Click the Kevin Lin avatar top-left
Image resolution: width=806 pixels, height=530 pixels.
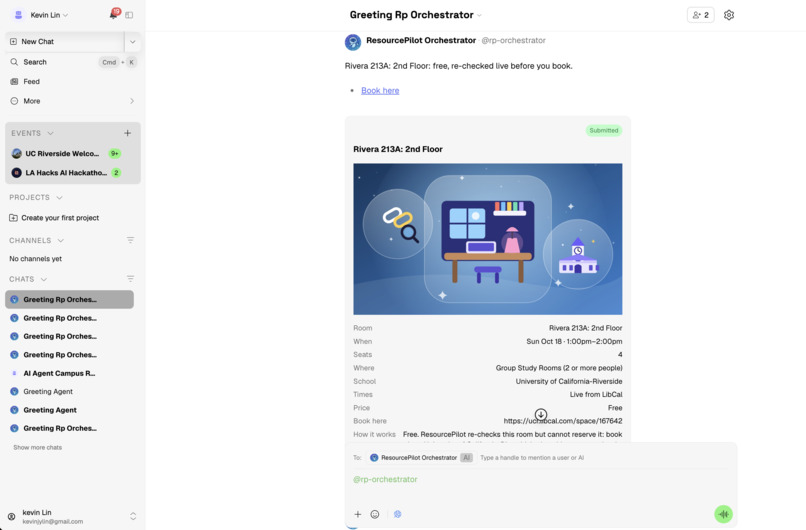click(x=19, y=15)
